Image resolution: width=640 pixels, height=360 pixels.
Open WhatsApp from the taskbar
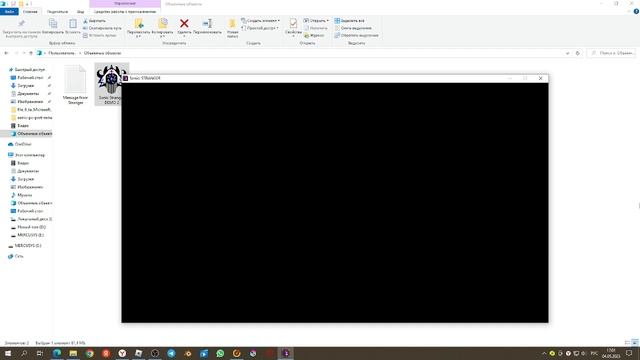[x=220, y=353]
